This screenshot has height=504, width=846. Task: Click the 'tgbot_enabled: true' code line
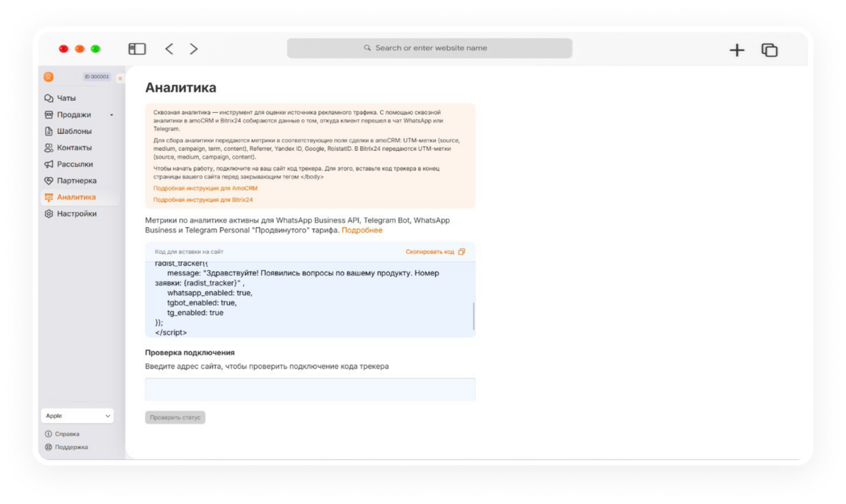click(x=202, y=302)
